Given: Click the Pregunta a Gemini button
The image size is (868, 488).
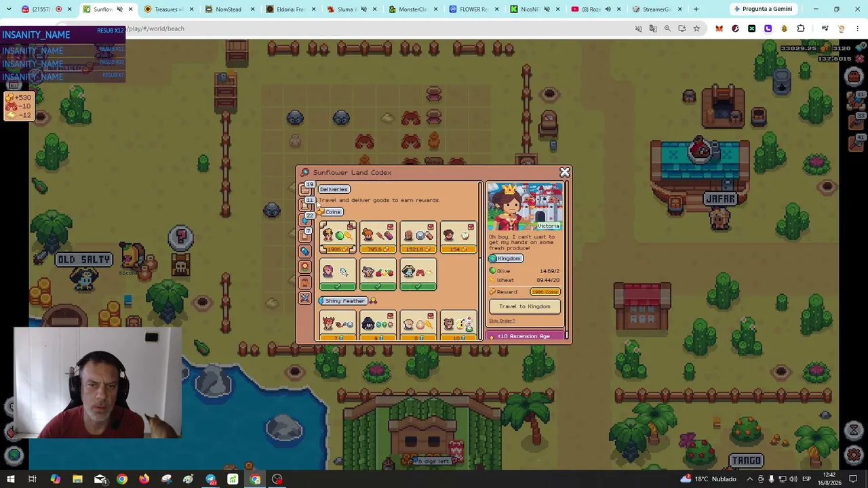Looking at the screenshot, I should pyautogui.click(x=762, y=9).
